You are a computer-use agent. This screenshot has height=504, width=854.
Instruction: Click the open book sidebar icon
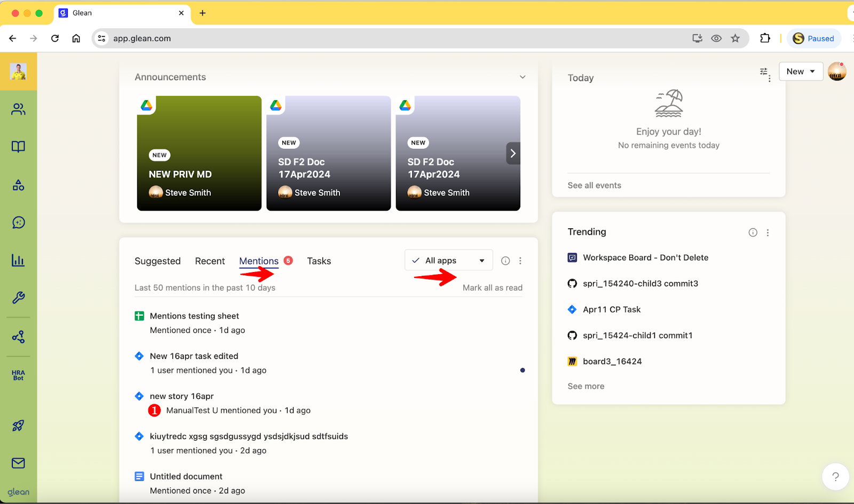click(18, 147)
